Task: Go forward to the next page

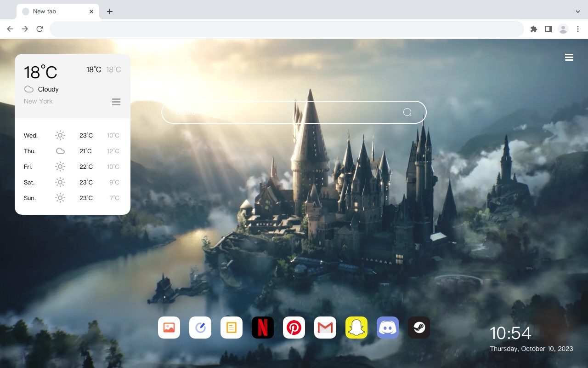Action: (x=25, y=29)
